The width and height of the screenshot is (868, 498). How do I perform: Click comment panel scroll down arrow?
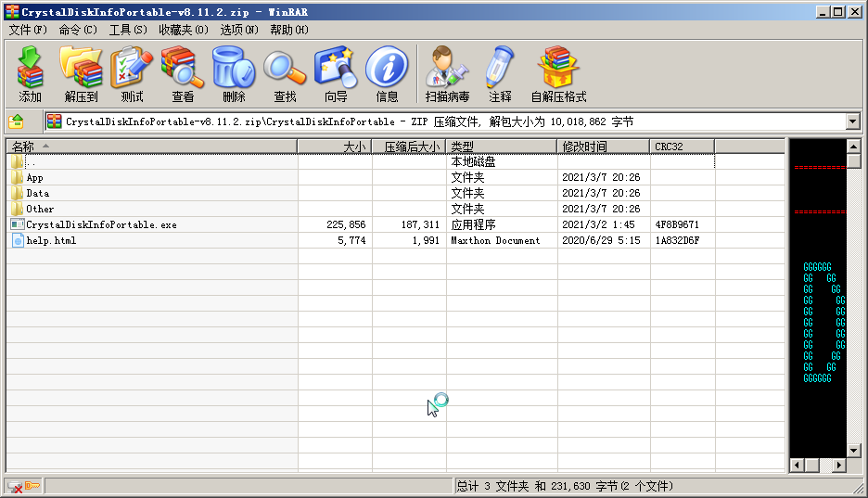[x=853, y=451]
